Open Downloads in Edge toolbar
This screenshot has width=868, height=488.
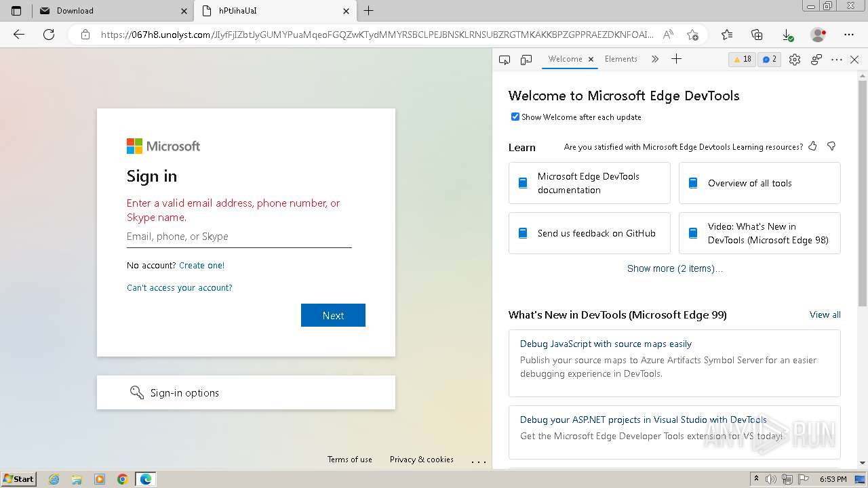click(787, 35)
